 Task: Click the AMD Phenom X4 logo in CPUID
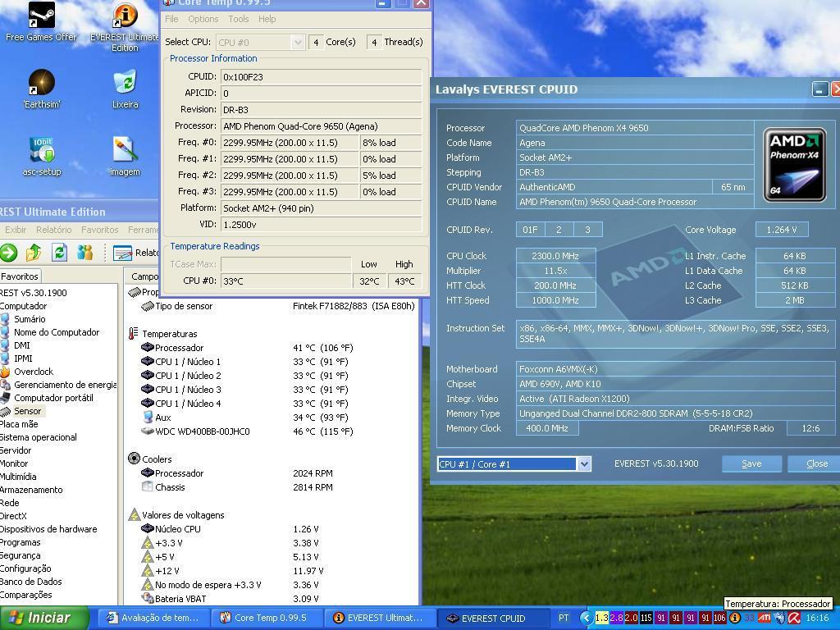794,164
